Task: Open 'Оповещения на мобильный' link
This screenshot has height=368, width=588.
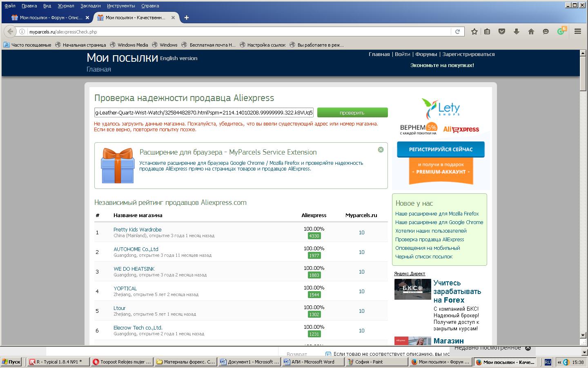Action: [x=428, y=248]
